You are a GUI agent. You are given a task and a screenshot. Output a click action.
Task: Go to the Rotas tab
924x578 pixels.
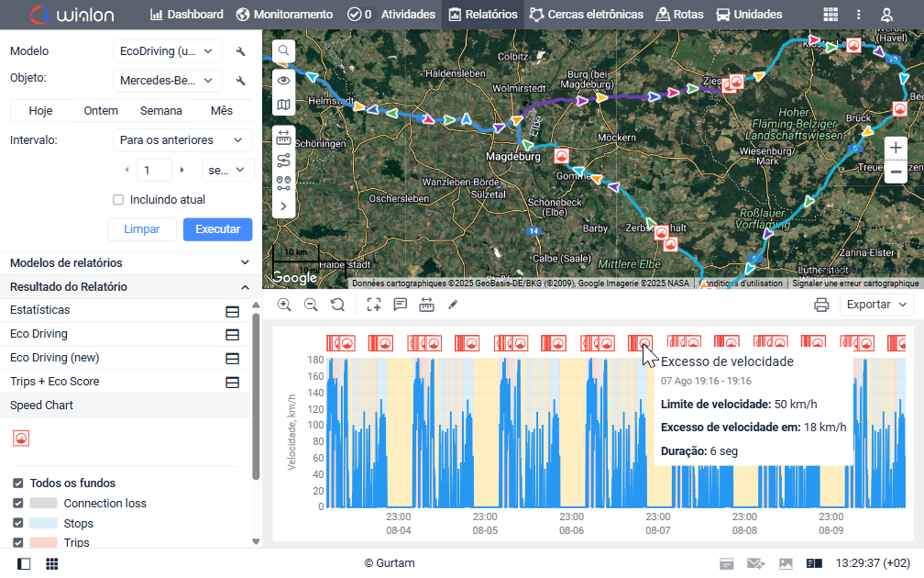tap(680, 15)
